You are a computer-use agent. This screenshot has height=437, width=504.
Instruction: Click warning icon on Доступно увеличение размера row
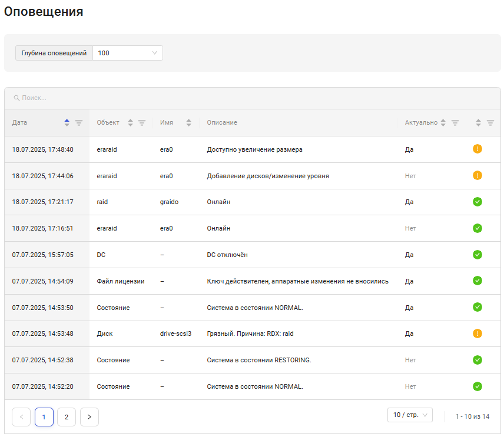478,149
